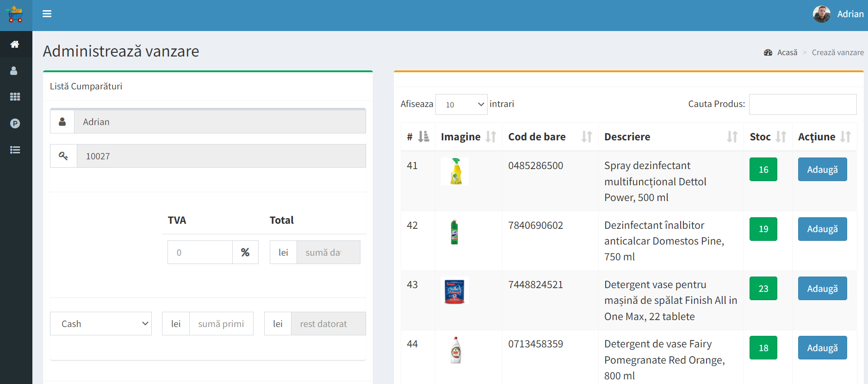This screenshot has width=868, height=384.
Task: Click Adrian's profile avatar picture
Action: point(821,14)
